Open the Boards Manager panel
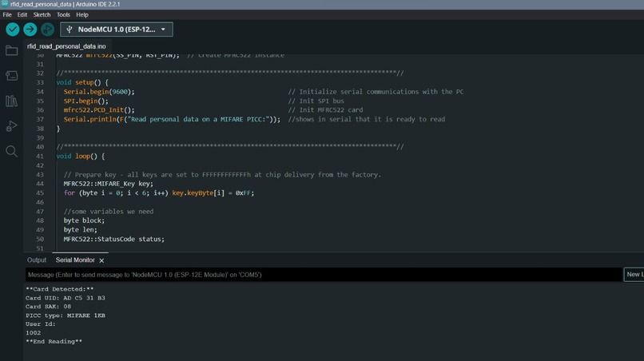 click(11, 76)
